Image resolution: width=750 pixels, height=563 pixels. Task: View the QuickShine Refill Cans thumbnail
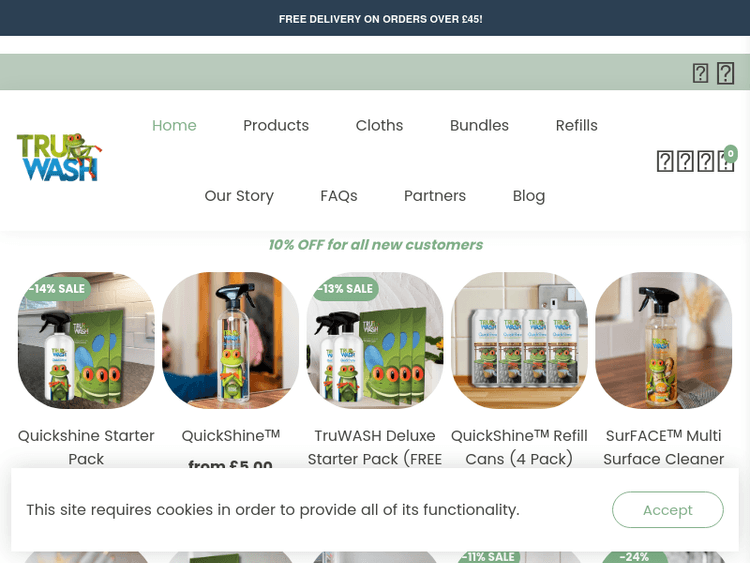tap(519, 341)
